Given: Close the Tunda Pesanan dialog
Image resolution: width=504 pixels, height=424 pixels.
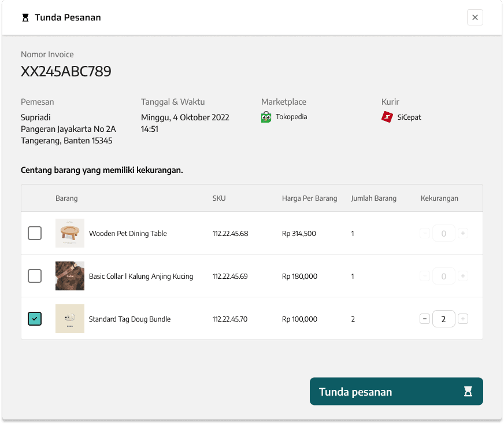Looking at the screenshot, I should [475, 17].
